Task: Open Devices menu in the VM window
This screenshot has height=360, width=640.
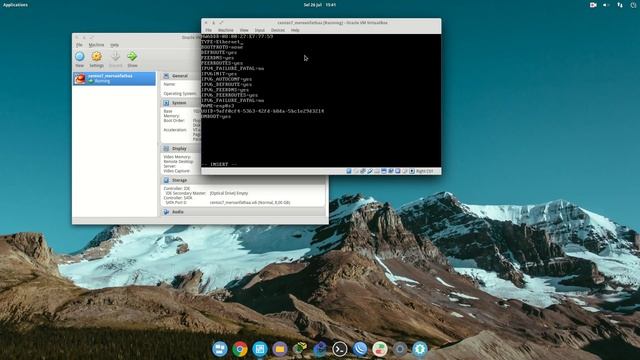Action: [x=278, y=30]
